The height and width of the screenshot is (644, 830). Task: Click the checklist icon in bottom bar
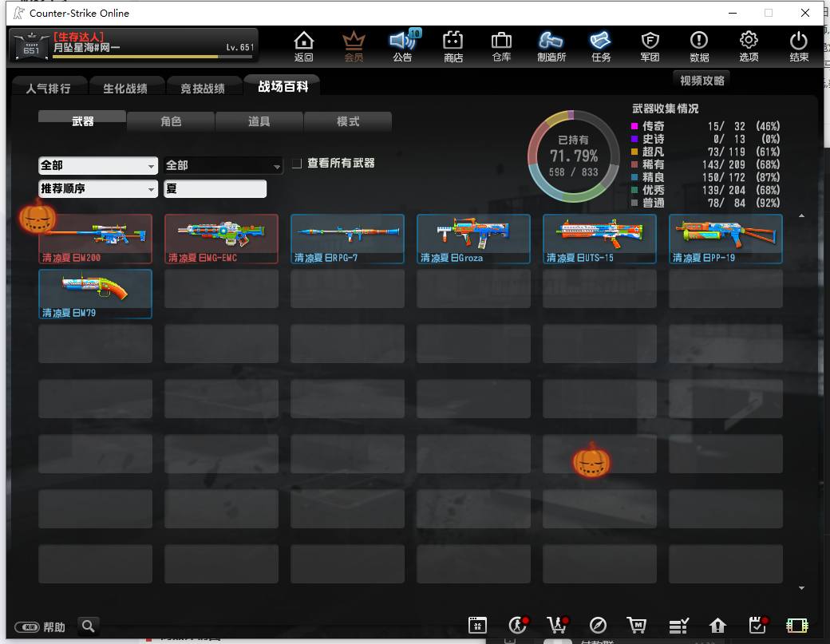678,626
